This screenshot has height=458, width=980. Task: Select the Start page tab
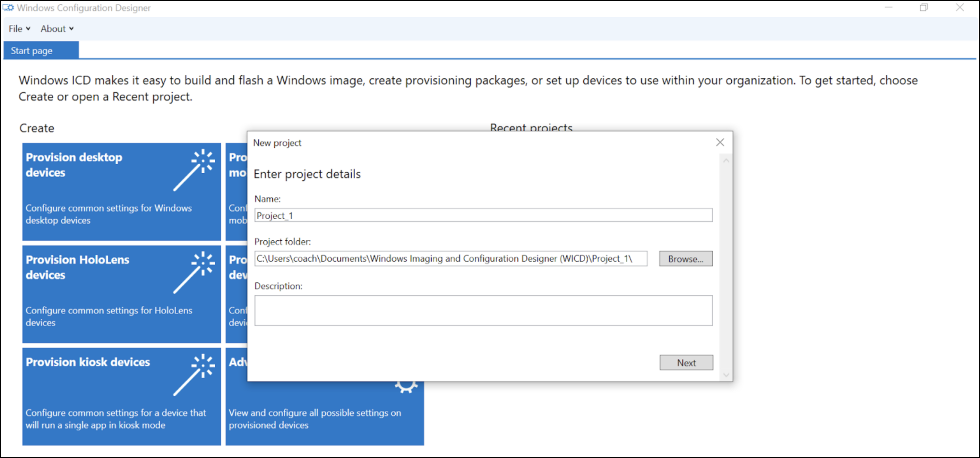coord(41,51)
